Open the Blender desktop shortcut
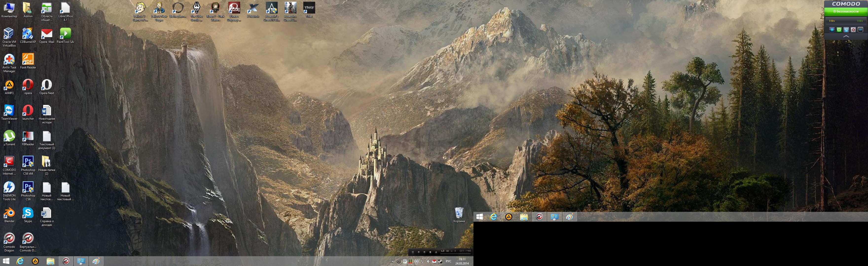Viewport: 868px width, 266px height. tap(9, 213)
